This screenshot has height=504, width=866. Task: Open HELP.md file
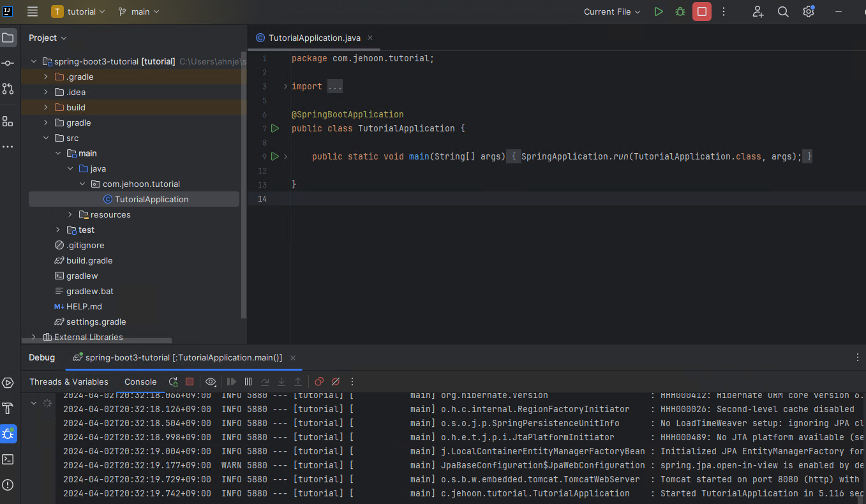78,306
